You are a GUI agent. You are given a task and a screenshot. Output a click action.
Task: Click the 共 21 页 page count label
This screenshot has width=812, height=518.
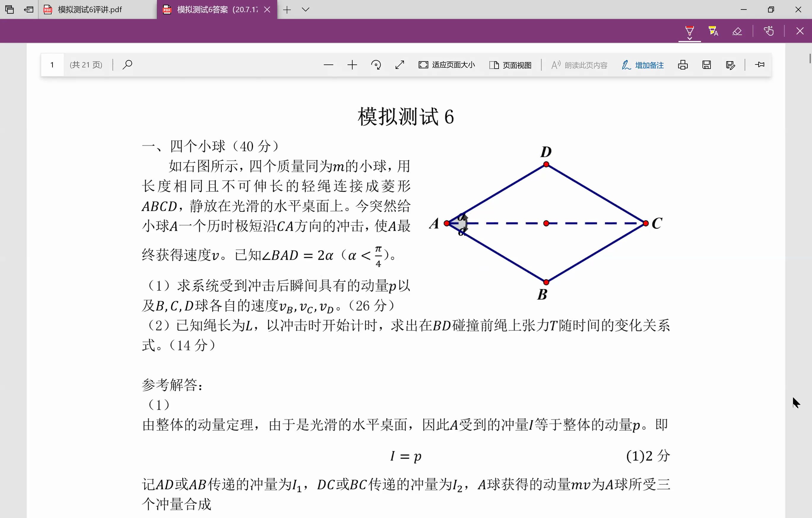(86, 65)
